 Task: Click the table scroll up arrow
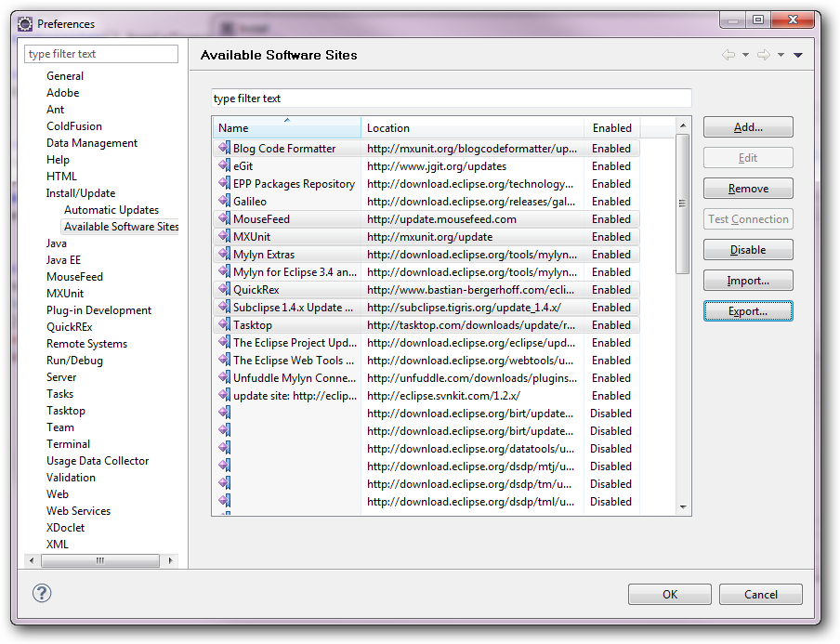pos(682,125)
